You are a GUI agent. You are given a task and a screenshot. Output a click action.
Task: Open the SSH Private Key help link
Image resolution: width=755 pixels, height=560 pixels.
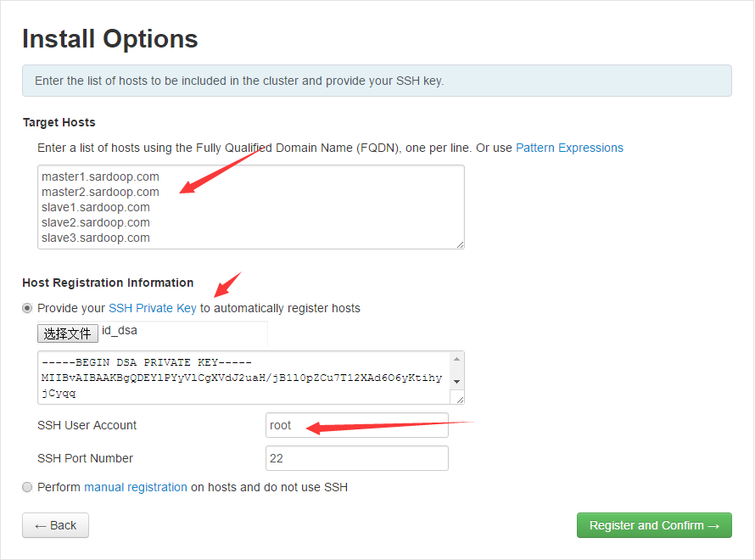pyautogui.click(x=153, y=308)
